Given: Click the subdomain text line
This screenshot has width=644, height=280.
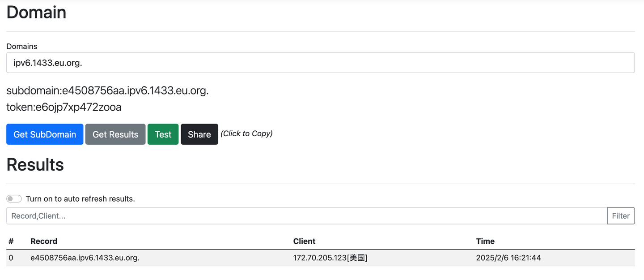Looking at the screenshot, I should pyautogui.click(x=107, y=91).
